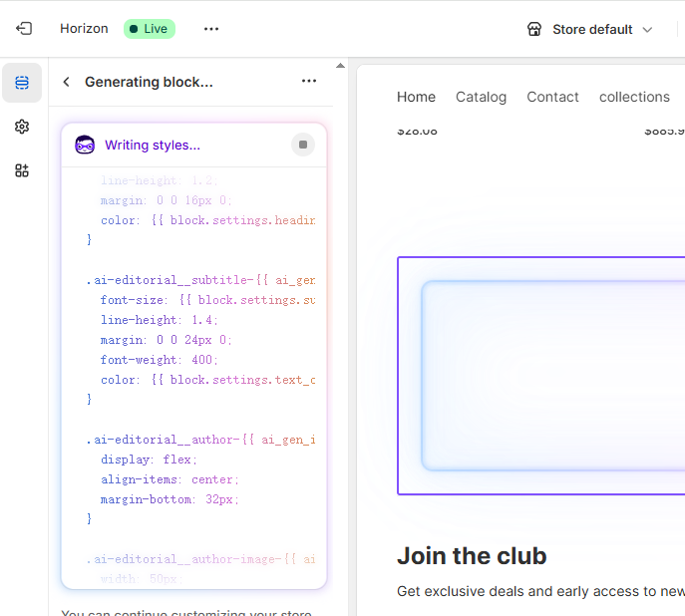This screenshot has height=616, width=685.
Task: Open the Store default dropdown
Action: coord(590,29)
